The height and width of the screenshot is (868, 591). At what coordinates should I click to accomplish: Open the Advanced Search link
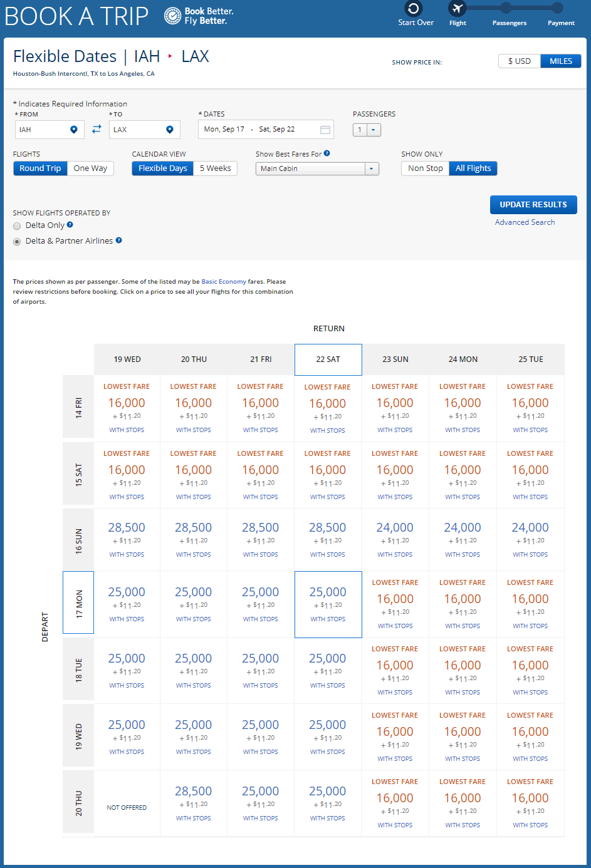(525, 222)
